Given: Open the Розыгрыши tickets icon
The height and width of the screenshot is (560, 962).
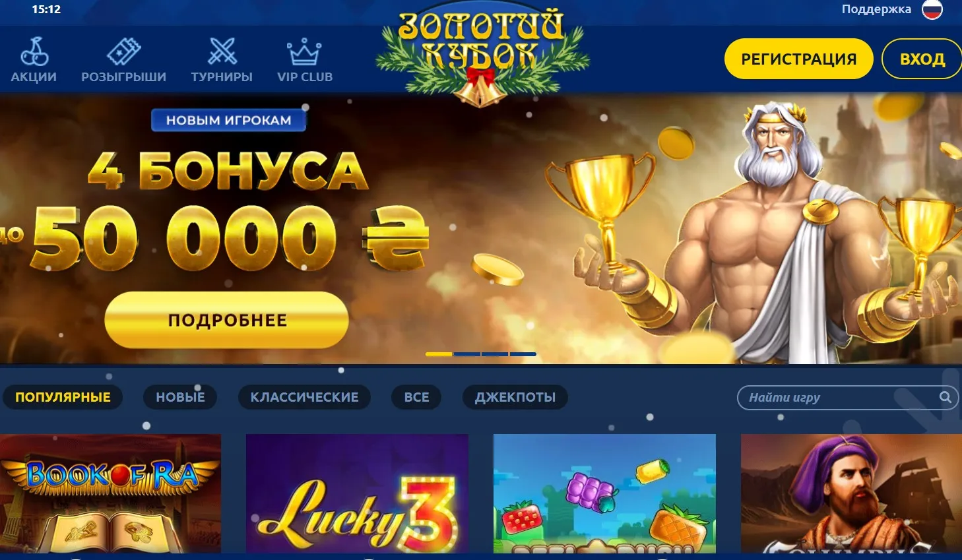Looking at the screenshot, I should click(124, 51).
